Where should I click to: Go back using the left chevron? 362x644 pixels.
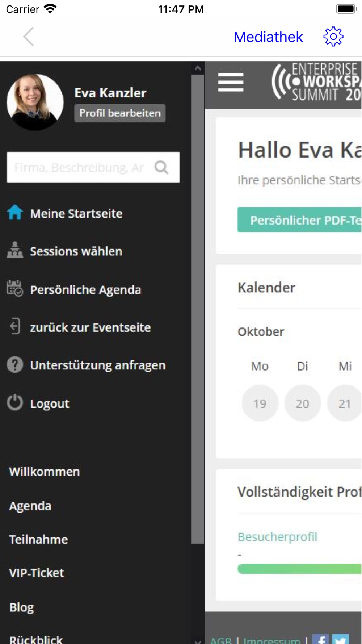[29, 37]
